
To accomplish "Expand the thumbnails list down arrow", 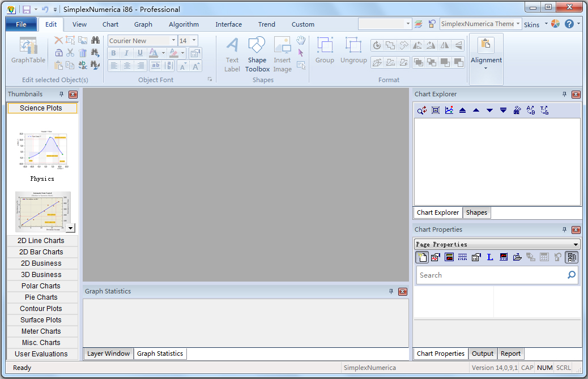I will point(70,228).
